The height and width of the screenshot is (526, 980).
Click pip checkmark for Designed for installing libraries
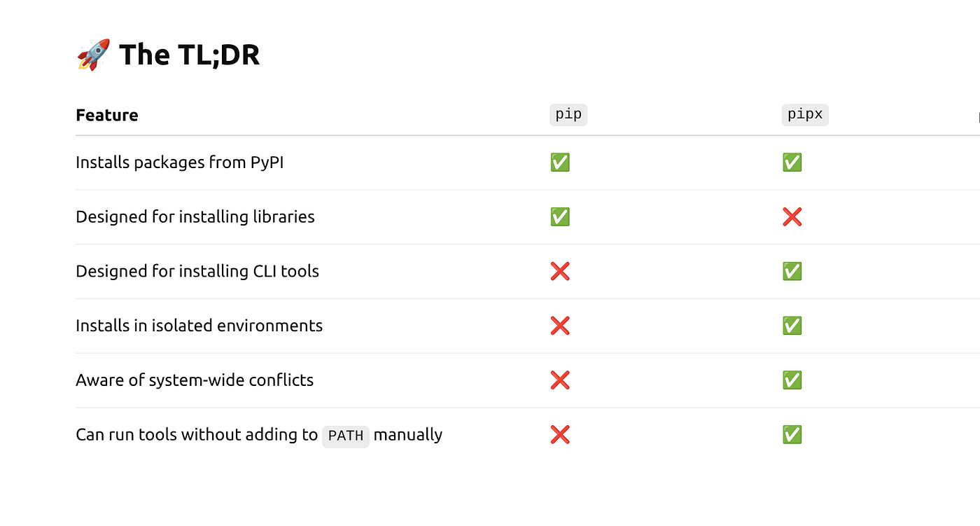560,217
